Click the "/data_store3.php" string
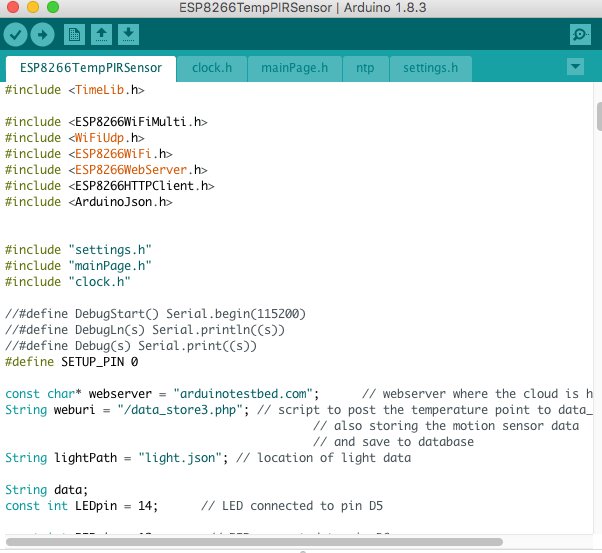 (180, 410)
